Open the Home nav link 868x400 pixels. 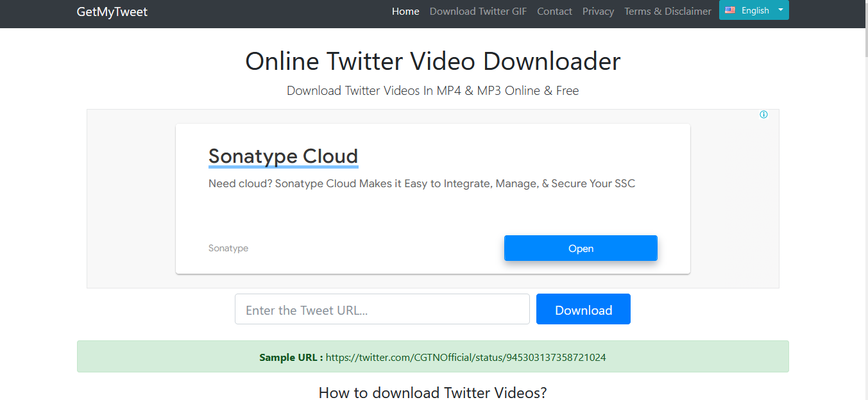point(405,11)
